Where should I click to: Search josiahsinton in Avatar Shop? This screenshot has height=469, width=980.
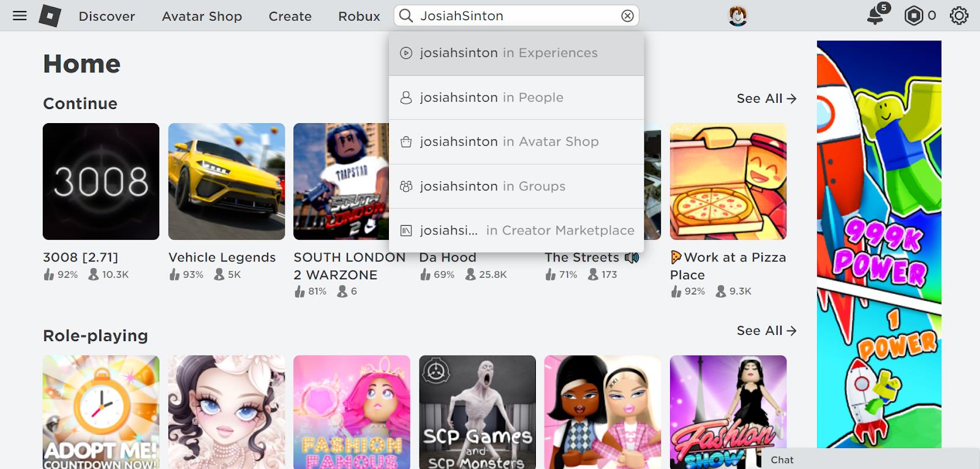(x=516, y=142)
